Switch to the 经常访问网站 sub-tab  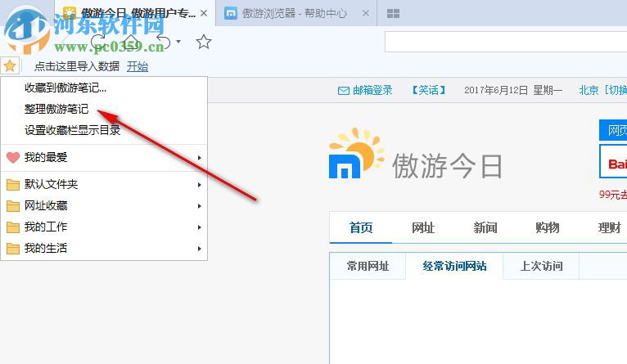pos(454,266)
